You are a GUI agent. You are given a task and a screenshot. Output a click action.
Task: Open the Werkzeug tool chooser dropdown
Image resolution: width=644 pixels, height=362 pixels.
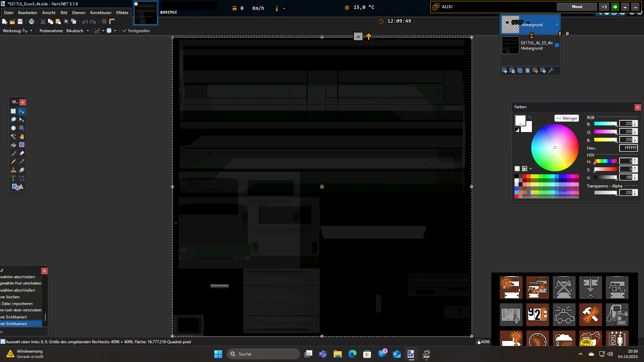(x=31, y=31)
